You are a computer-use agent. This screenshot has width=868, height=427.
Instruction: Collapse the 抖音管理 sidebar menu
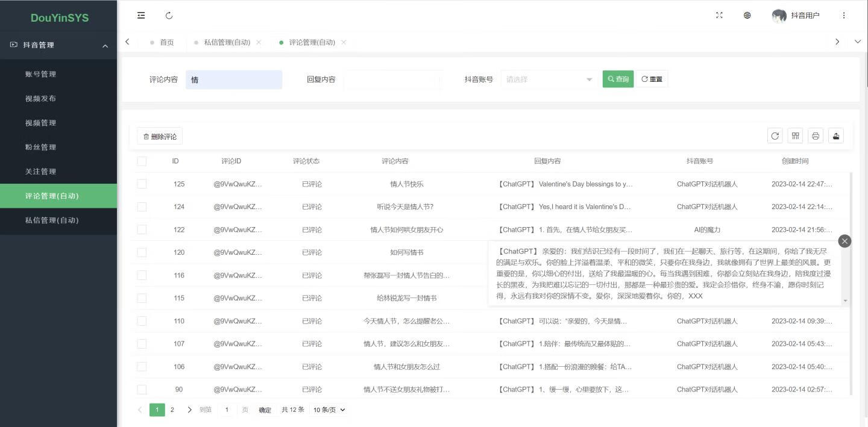point(58,45)
